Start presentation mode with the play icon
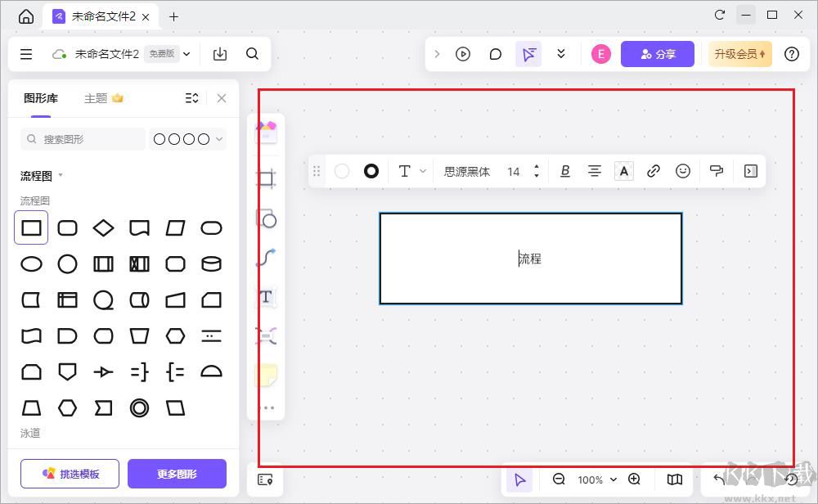This screenshot has height=504, width=818. pos(463,54)
